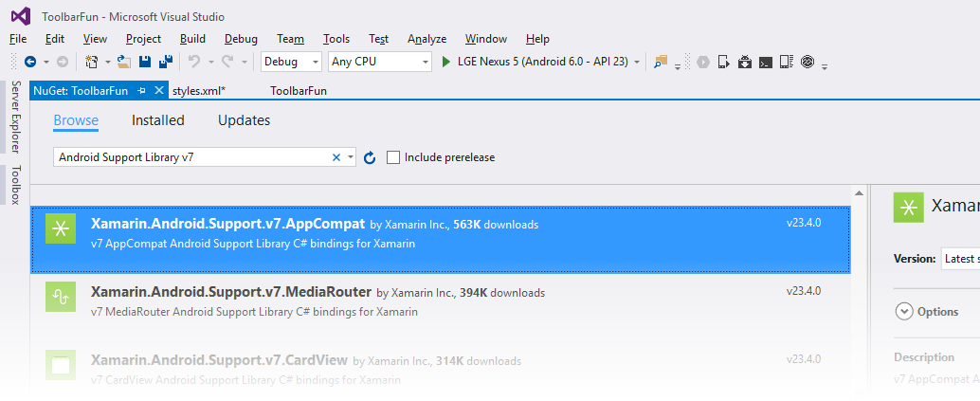The width and height of the screenshot is (980, 401).
Task: Click the Android device log icon
Action: 787,62
